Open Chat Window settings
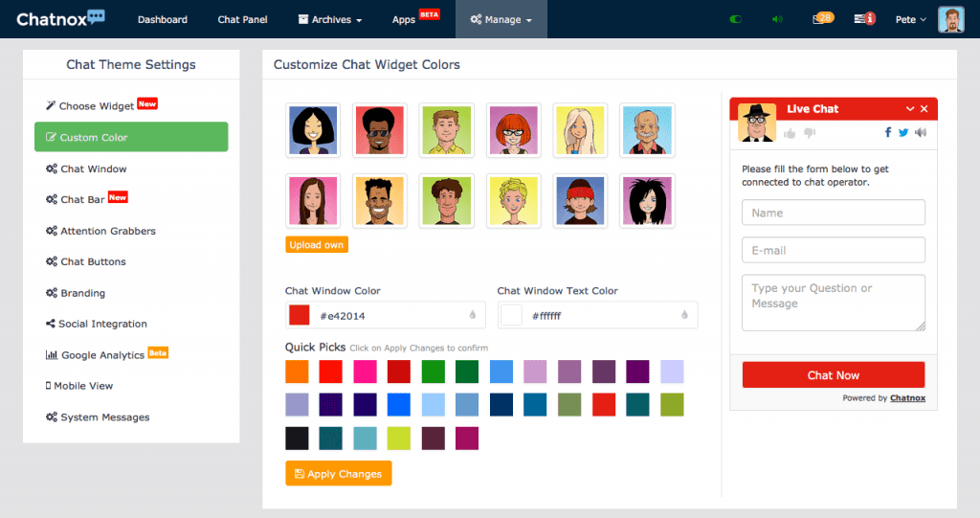980x518 pixels. pyautogui.click(x=86, y=169)
